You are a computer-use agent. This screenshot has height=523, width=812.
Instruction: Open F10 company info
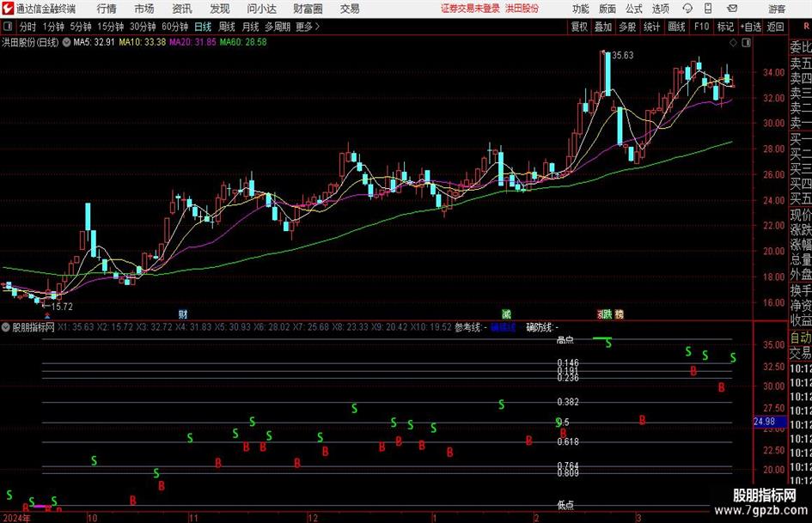pyautogui.click(x=702, y=27)
